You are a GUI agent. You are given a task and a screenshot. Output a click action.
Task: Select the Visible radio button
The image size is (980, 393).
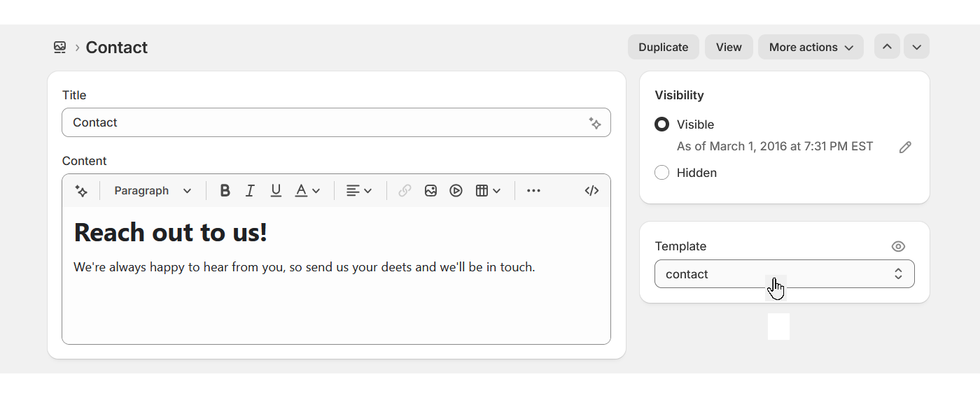[661, 124]
